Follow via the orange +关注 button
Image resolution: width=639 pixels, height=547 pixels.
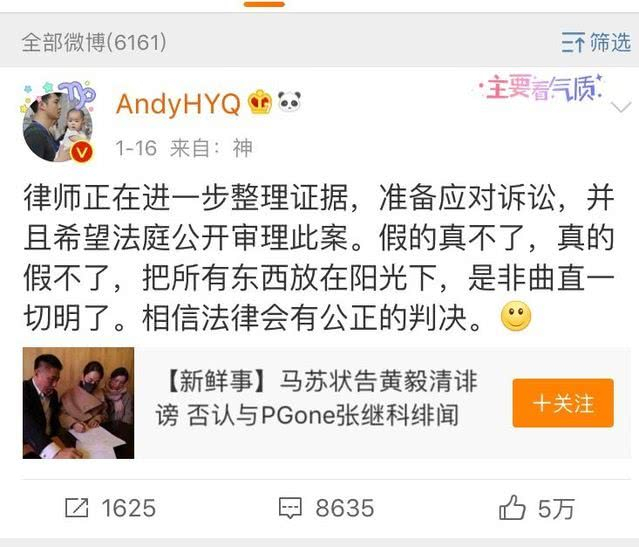pyautogui.click(x=563, y=403)
